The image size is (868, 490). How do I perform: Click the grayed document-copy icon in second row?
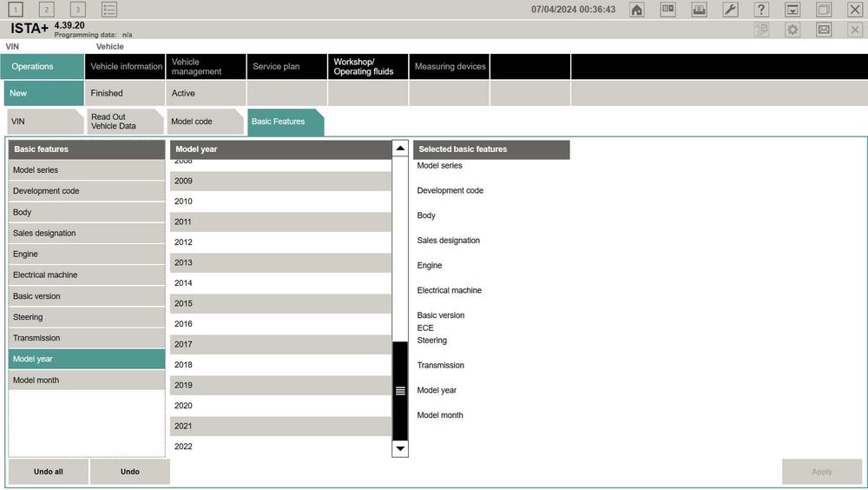762,30
